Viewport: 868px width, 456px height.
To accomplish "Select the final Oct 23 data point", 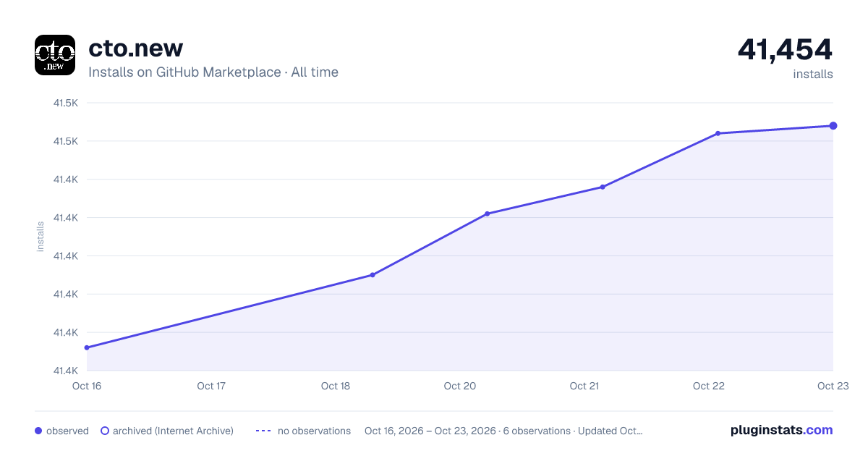I will click(x=833, y=126).
